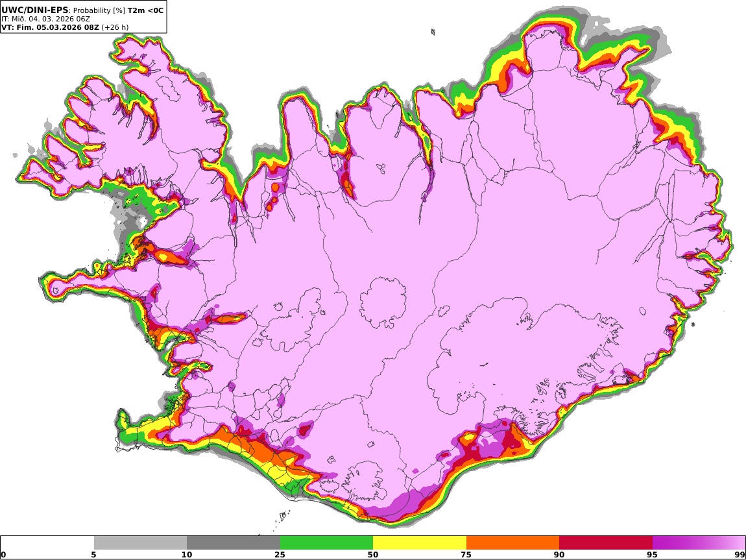Click the 'T2m <0C' parameter label
Viewport: 746px width, 560px height.
pyautogui.click(x=145, y=10)
